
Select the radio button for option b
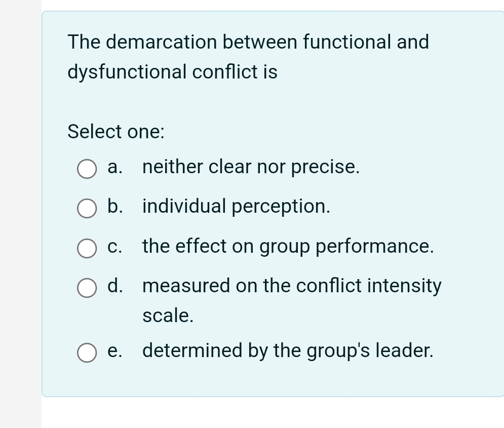pyautogui.click(x=87, y=208)
